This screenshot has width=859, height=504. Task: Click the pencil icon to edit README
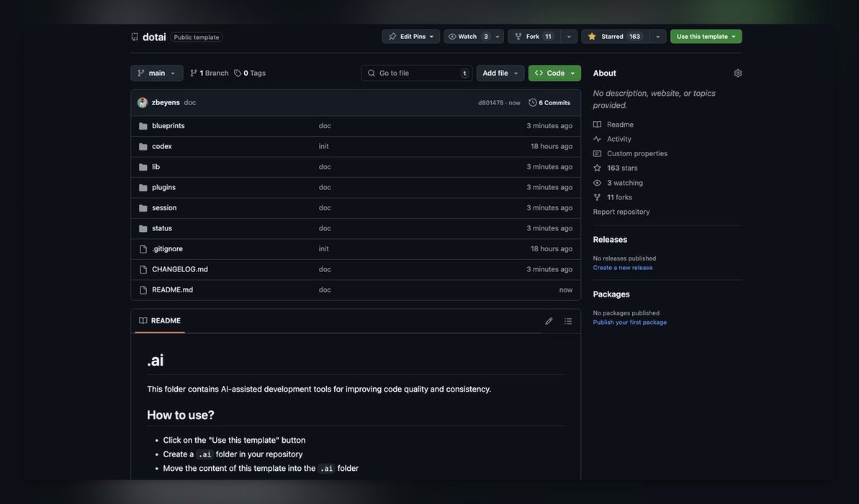pos(549,321)
